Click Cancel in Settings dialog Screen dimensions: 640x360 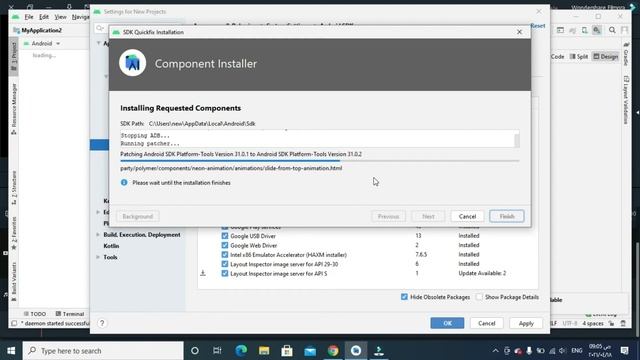click(487, 323)
